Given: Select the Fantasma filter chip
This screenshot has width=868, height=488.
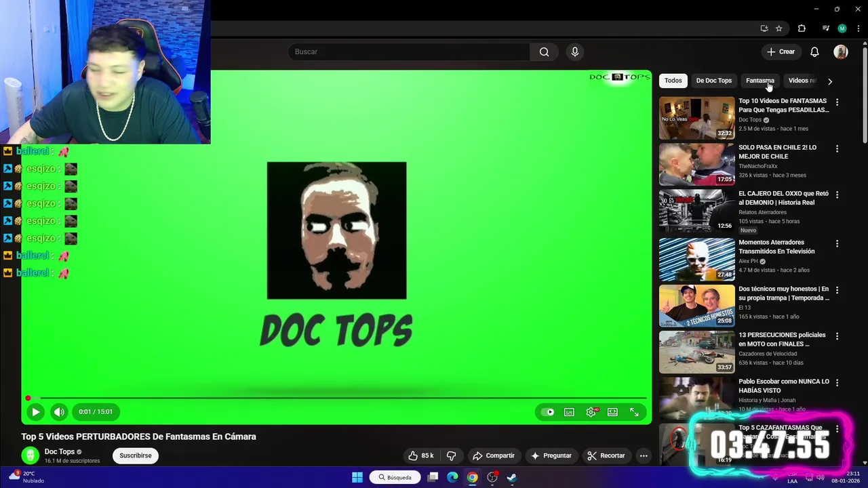Looking at the screenshot, I should click(x=759, y=81).
